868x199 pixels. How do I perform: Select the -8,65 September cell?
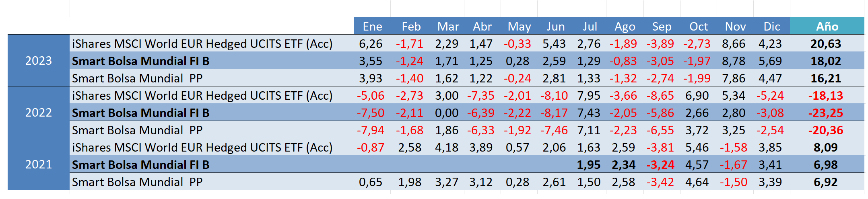[x=660, y=96]
